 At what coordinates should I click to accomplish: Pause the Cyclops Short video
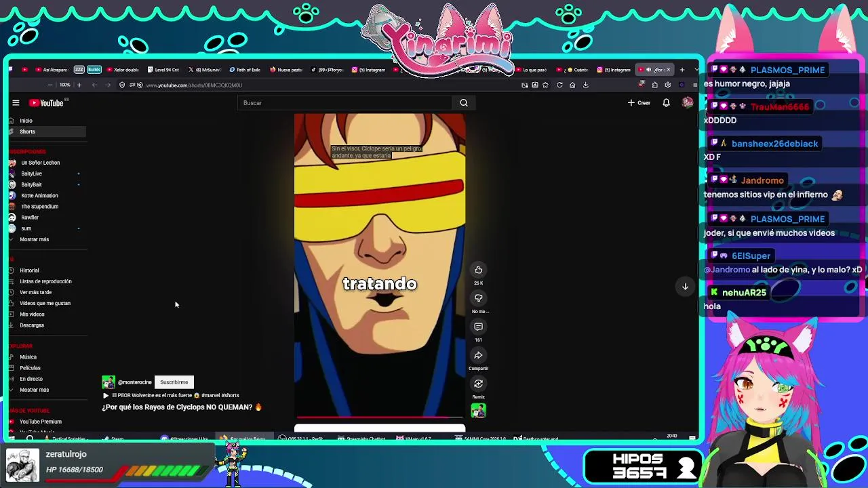[380, 264]
